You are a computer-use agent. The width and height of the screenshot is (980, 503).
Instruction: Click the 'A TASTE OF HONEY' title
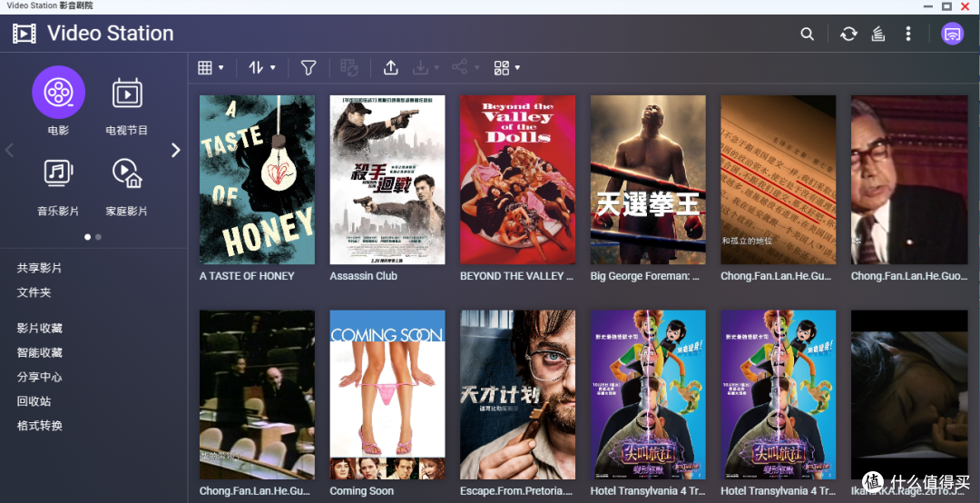click(247, 276)
